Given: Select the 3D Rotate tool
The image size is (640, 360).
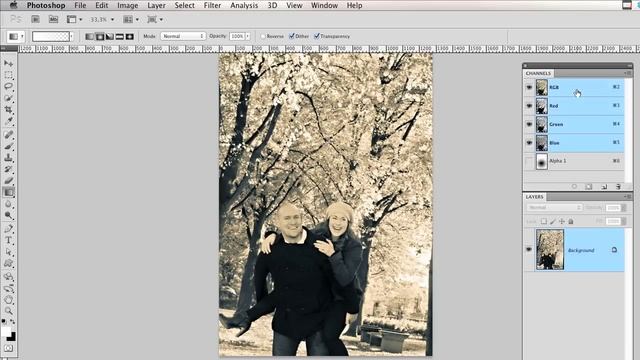Looking at the screenshot, I should (x=9, y=277).
